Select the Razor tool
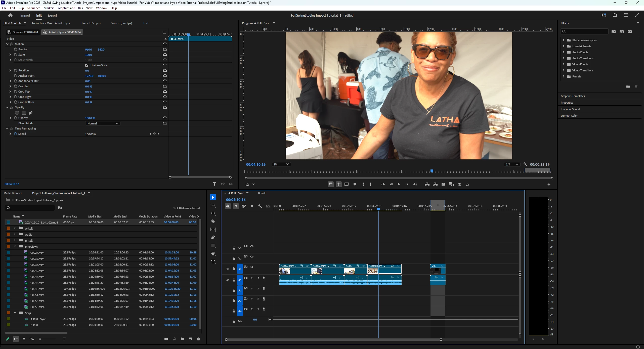The image size is (644, 349). pos(213,222)
